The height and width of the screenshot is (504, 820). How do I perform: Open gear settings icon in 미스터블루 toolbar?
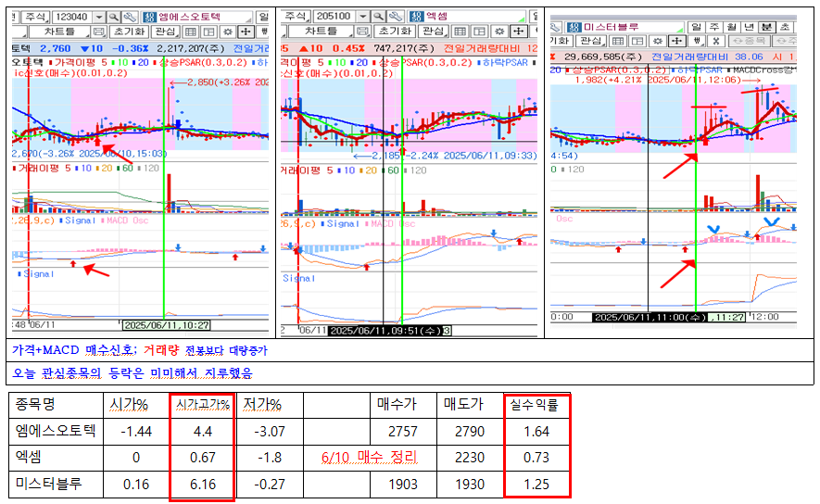[658, 41]
